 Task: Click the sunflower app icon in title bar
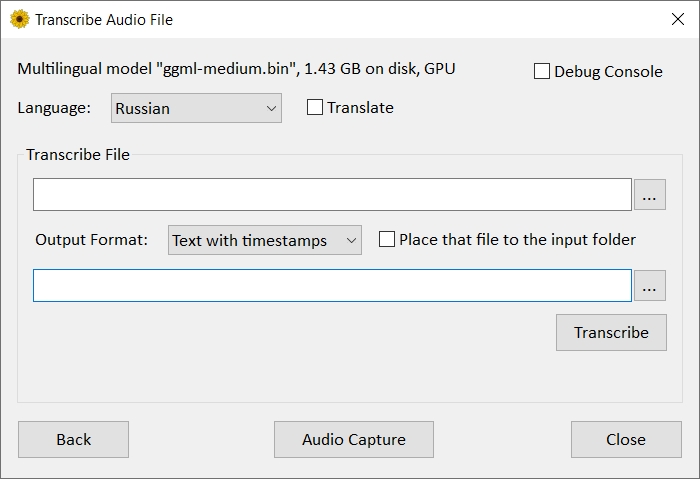coord(20,20)
